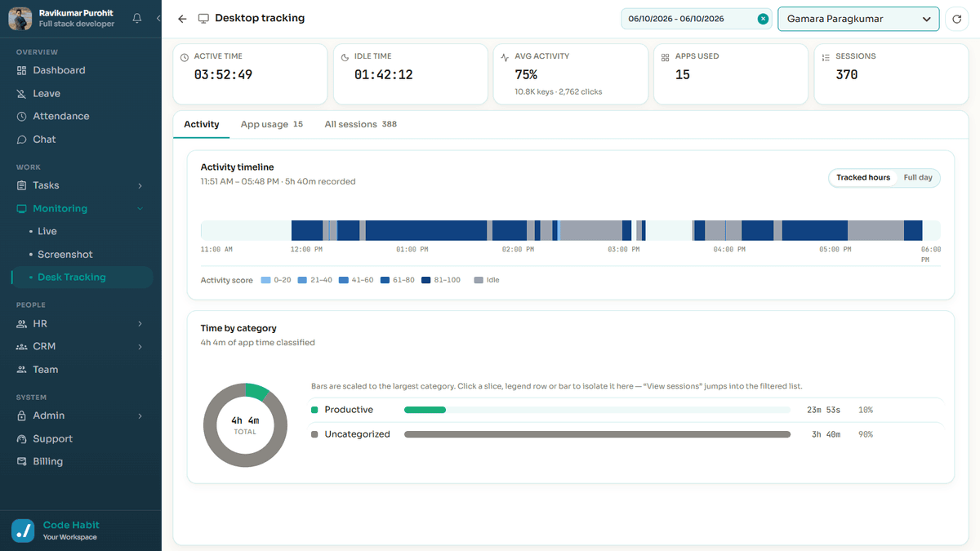Expand the Tasks submenu chevron

140,186
